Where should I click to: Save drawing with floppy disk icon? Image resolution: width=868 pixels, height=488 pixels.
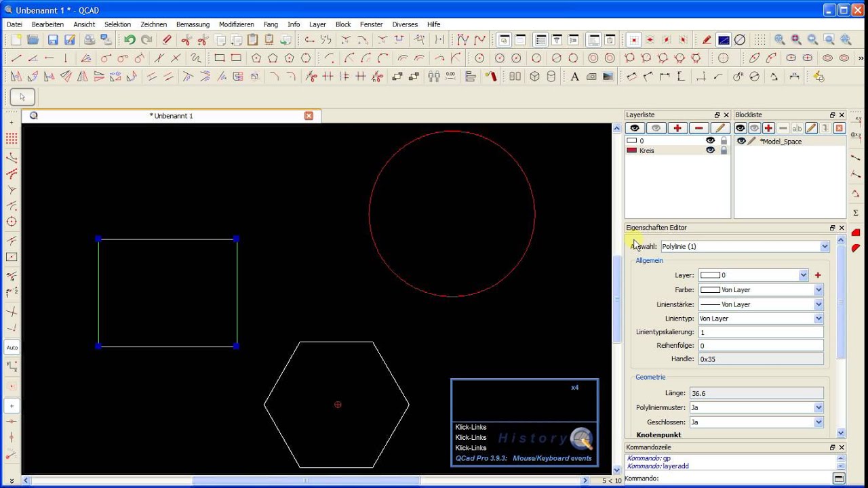53,40
